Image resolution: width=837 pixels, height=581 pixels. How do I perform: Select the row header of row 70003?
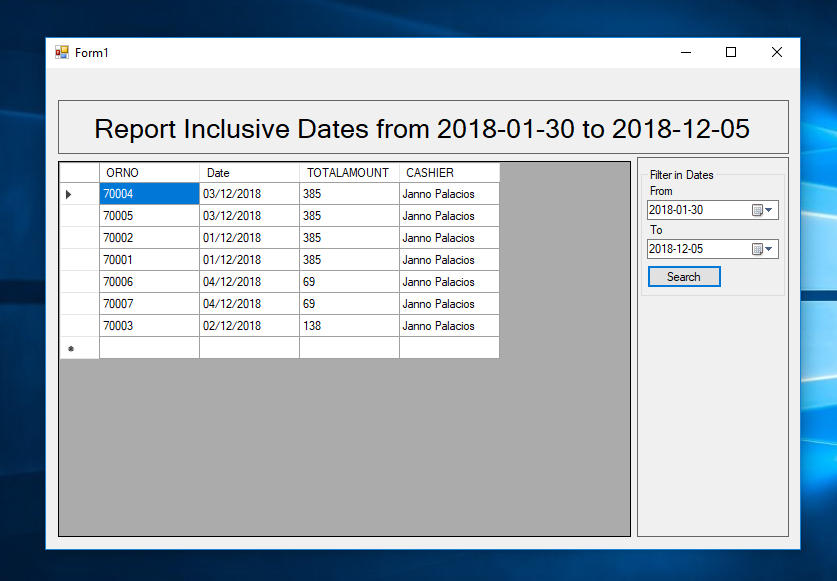80,325
